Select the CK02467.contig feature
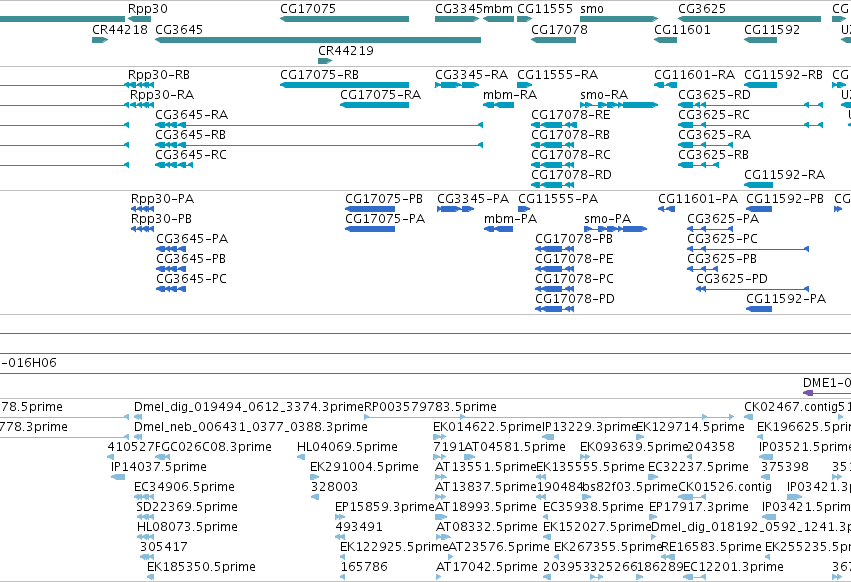This screenshot has width=851, height=582. [x=748, y=417]
